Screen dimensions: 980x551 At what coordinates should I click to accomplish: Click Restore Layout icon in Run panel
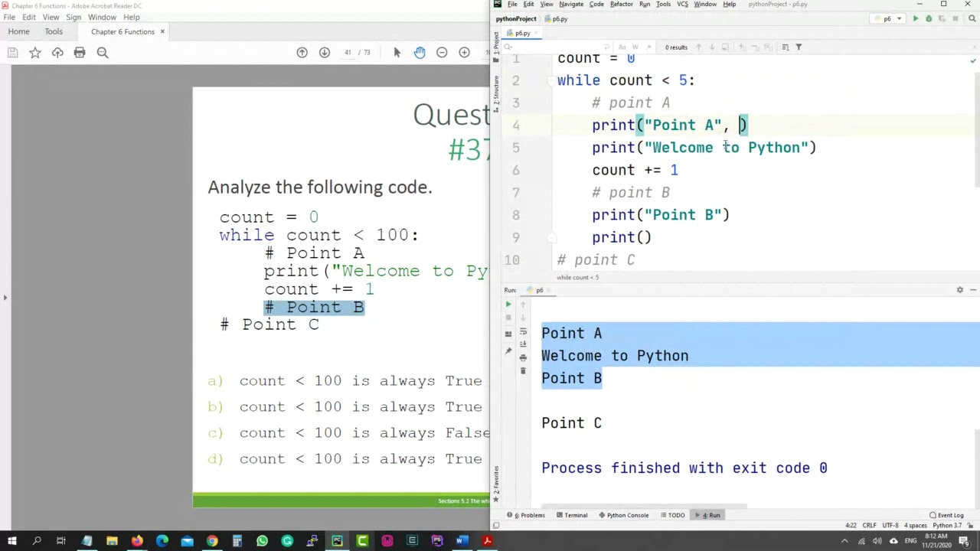point(508,334)
